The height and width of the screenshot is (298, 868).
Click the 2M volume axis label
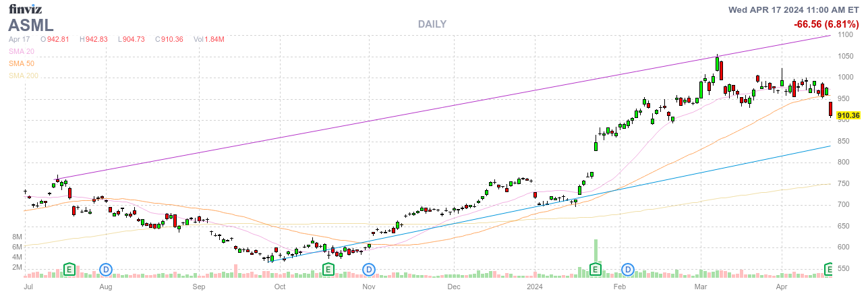pyautogui.click(x=18, y=267)
